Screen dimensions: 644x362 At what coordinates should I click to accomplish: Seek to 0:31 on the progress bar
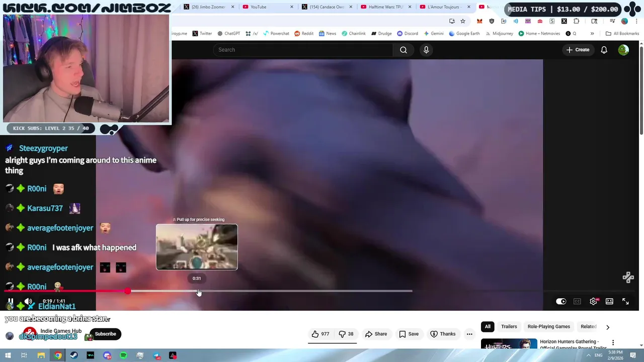pyautogui.click(x=197, y=291)
